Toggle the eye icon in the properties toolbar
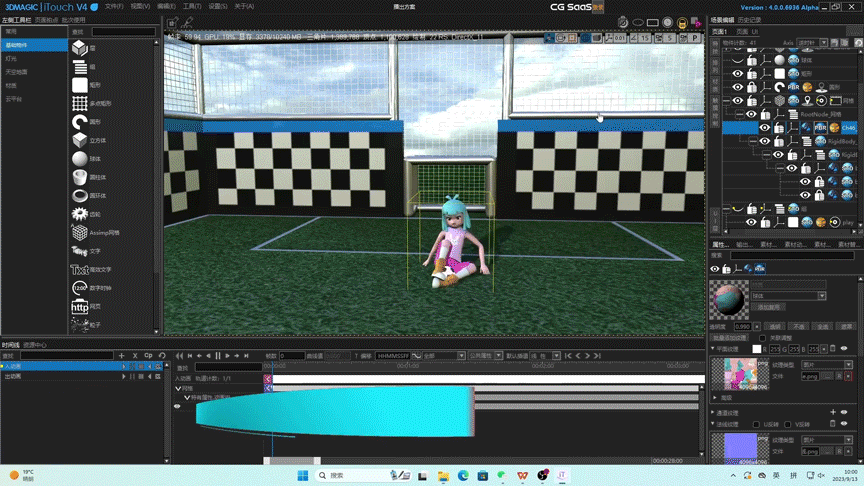 click(x=715, y=269)
